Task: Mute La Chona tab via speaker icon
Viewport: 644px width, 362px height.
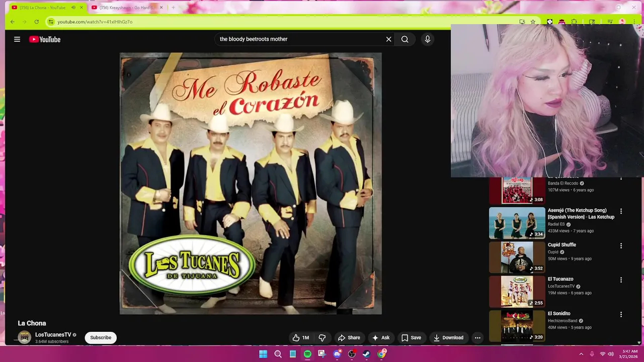Action: coord(73,8)
